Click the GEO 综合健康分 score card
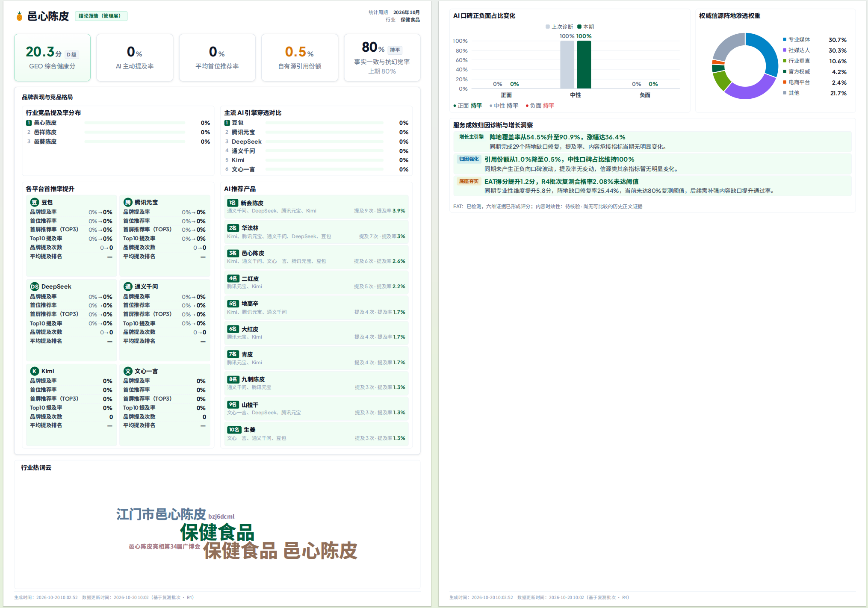Screen dimensions: 868x608 52,58
